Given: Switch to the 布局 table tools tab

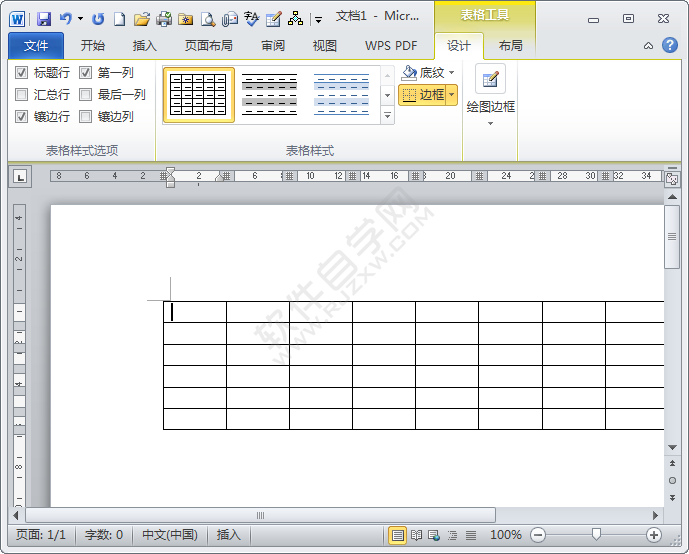Looking at the screenshot, I should coord(510,45).
